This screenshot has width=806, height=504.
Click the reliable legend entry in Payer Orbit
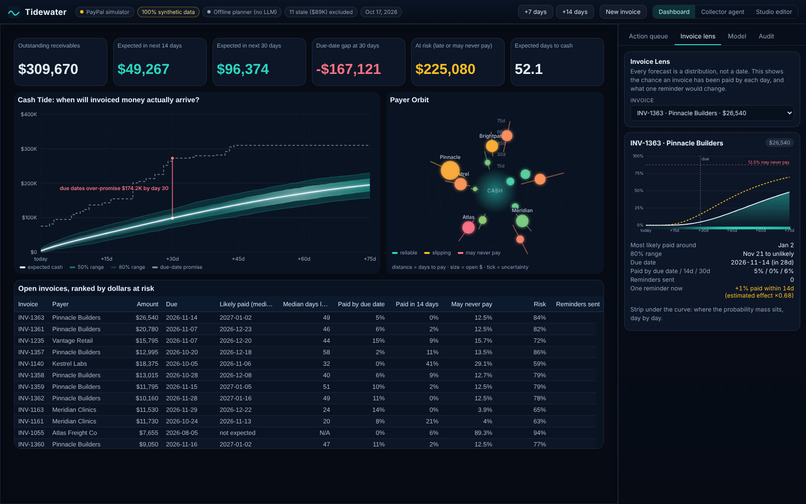405,253
